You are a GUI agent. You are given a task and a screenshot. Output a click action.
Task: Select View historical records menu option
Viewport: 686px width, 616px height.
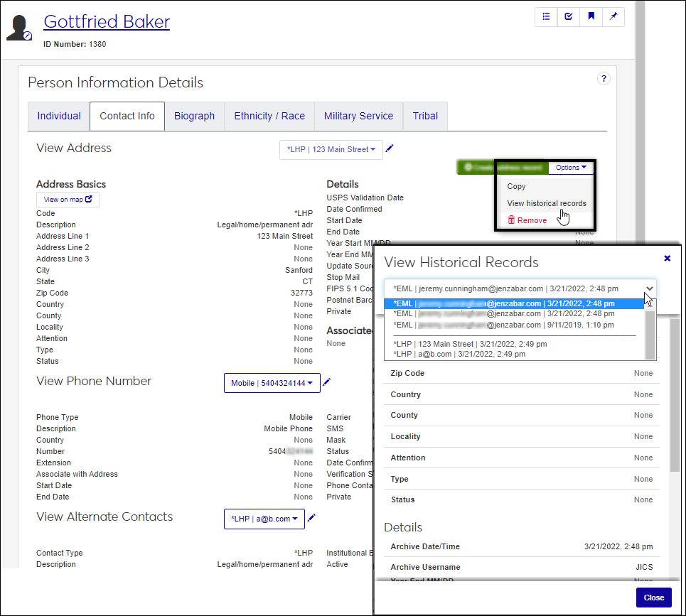pos(546,203)
